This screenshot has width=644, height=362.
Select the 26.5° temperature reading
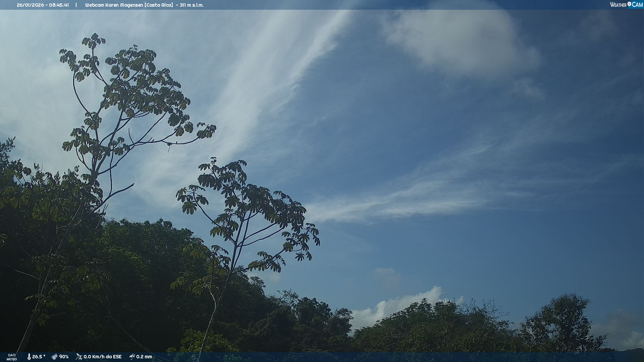(x=39, y=357)
